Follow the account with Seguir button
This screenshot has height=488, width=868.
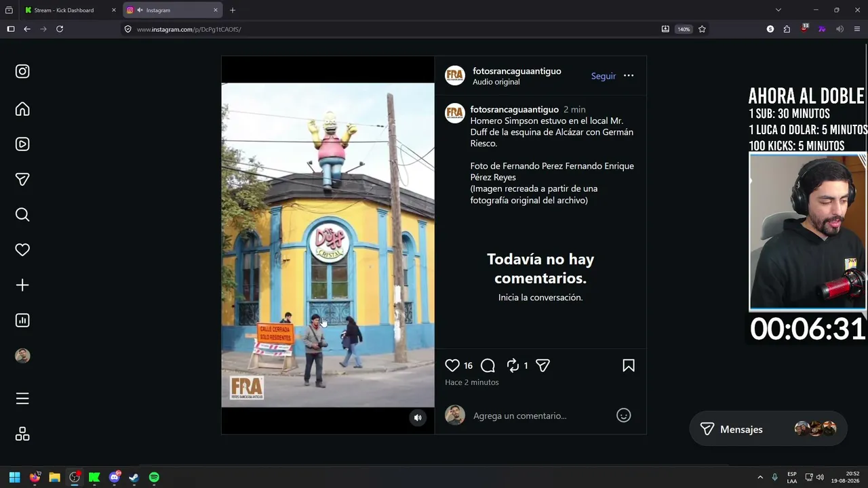click(x=604, y=76)
